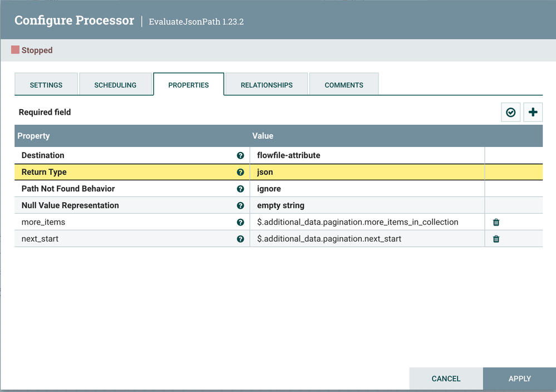Click help icon beside Return Type
Image resolution: width=556 pixels, height=392 pixels.
click(240, 173)
